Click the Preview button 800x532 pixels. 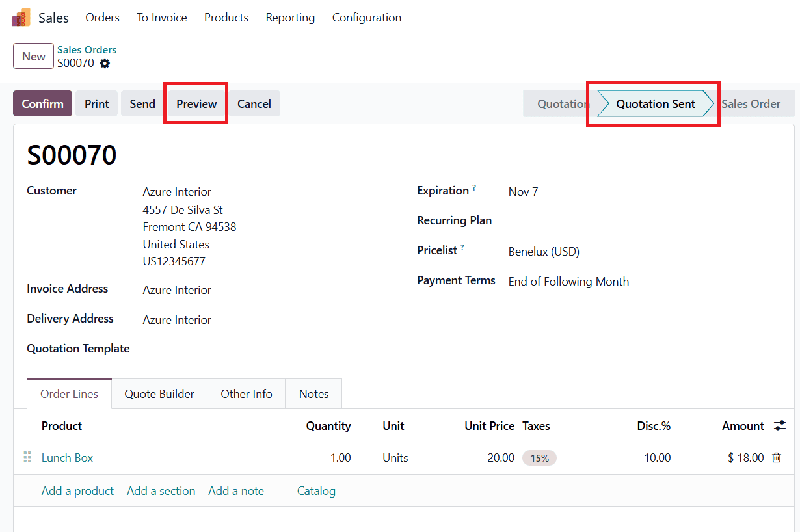[196, 104]
